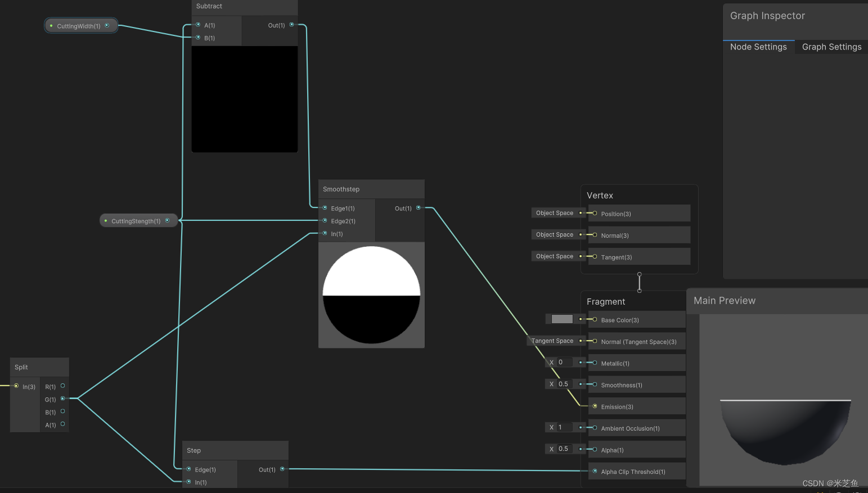This screenshot has width=868, height=493.
Task: Click the connector dot beside the Metallic default value
Action: [580, 363]
